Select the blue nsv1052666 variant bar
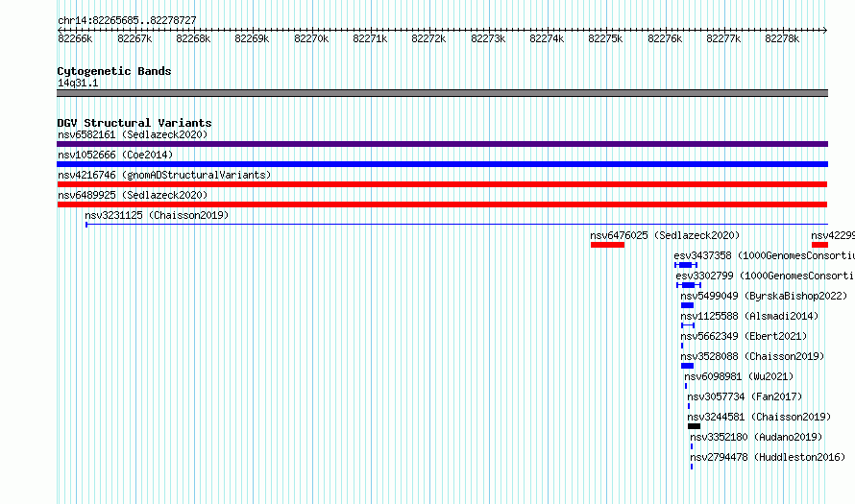 [x=442, y=164]
